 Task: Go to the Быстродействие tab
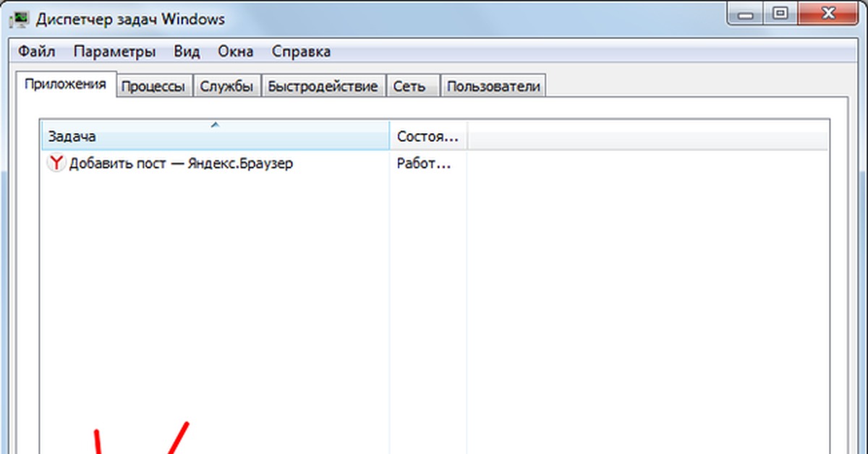(x=323, y=87)
